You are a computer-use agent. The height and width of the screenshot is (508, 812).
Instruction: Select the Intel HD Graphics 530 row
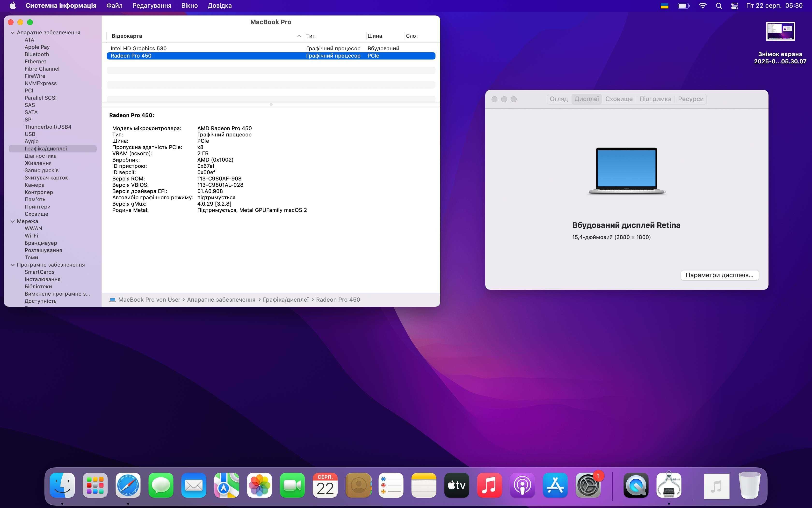tap(271, 48)
